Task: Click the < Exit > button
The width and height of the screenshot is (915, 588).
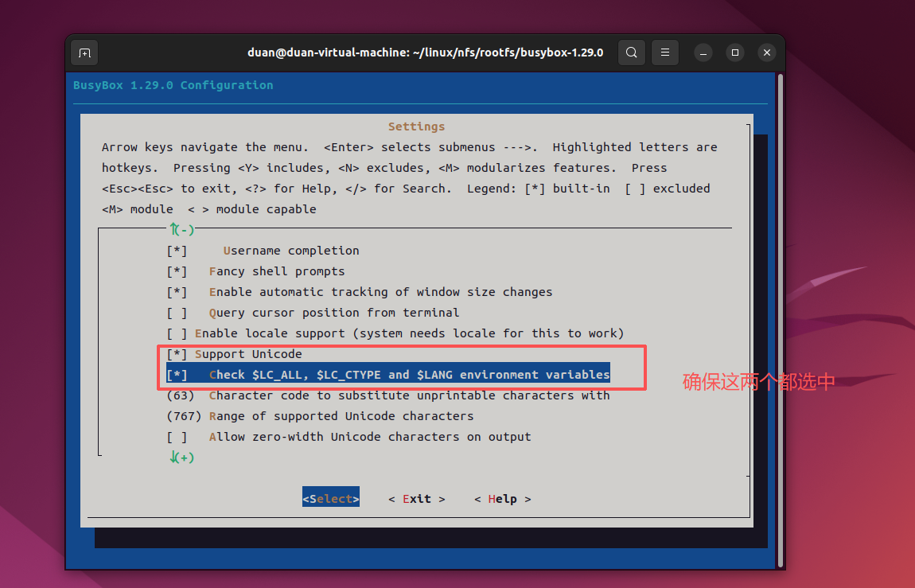Action: [x=417, y=499]
